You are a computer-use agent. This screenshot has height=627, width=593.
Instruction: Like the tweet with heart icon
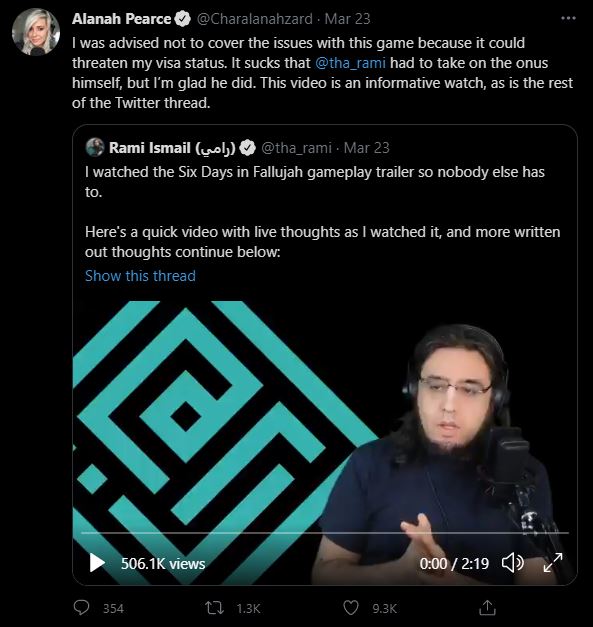click(x=351, y=608)
